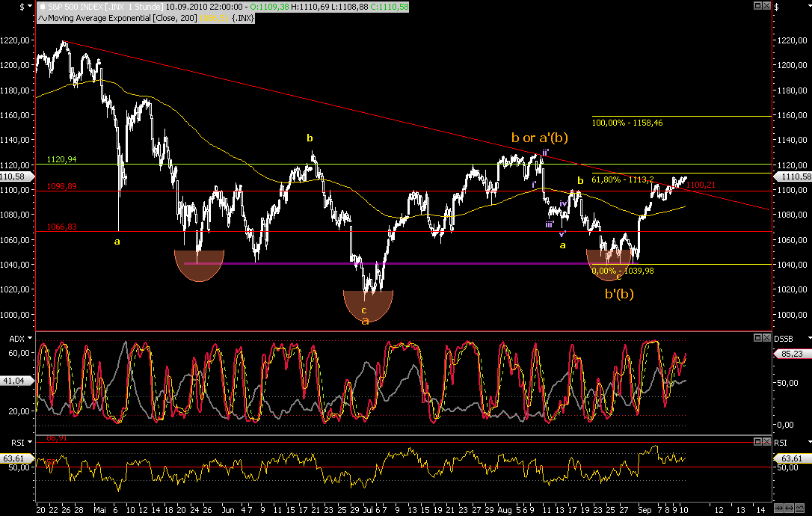Viewport: 812px width, 516px height.
Task: Click the brown semicircle marker under July low
Action: 368,306
